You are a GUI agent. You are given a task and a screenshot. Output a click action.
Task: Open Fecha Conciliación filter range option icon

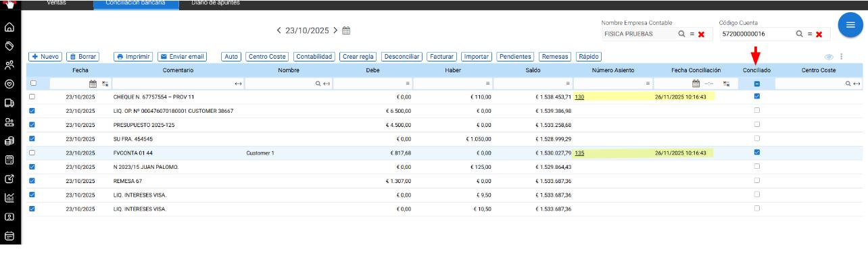726,84
